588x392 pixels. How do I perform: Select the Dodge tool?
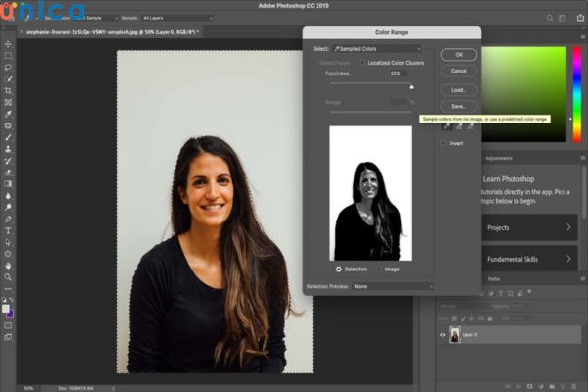pyautogui.click(x=8, y=208)
